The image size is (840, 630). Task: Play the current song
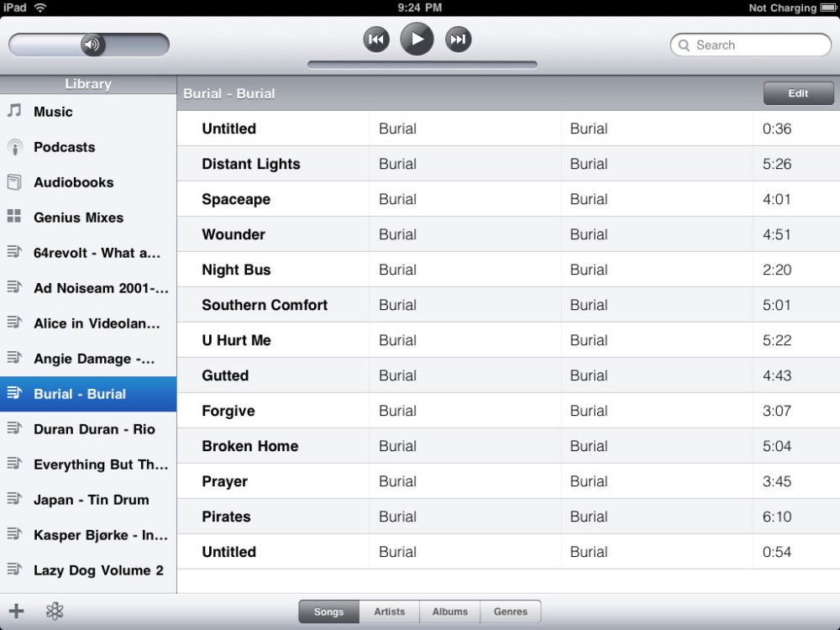(417, 39)
